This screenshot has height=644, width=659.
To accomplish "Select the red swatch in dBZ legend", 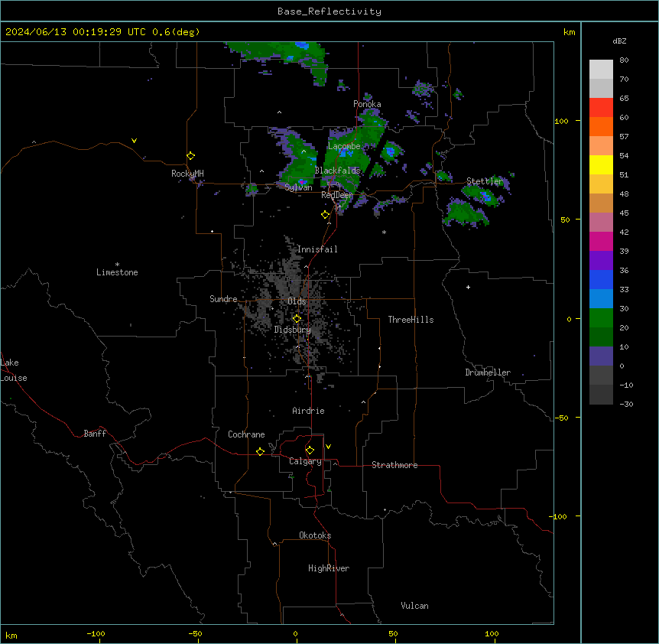I will point(601,107).
